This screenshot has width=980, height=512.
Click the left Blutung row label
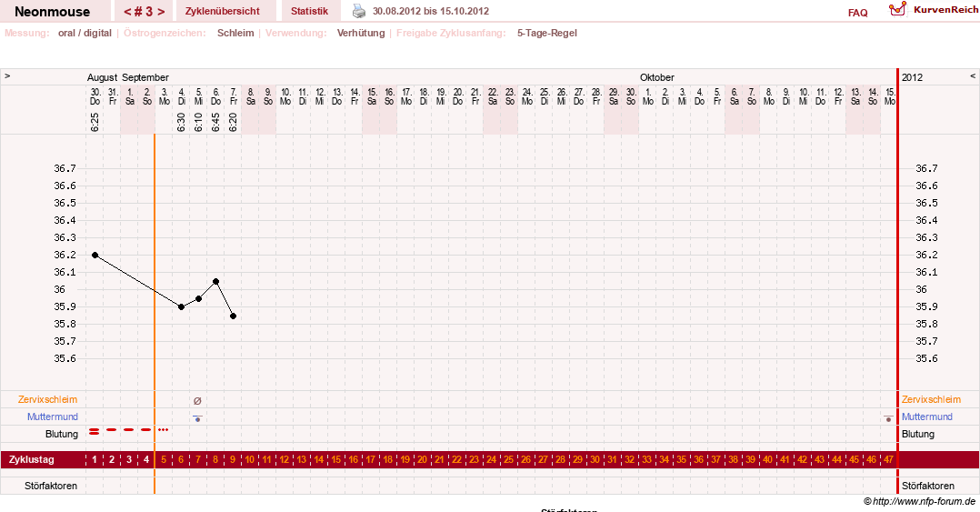pyautogui.click(x=62, y=434)
